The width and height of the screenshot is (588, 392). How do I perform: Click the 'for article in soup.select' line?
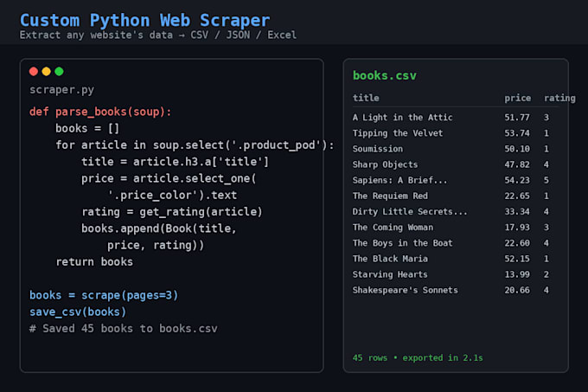coord(195,145)
